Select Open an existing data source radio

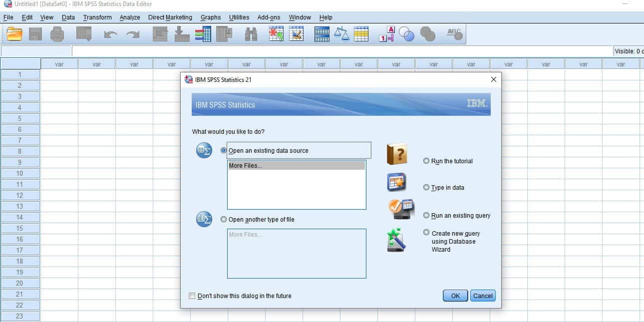click(x=224, y=150)
